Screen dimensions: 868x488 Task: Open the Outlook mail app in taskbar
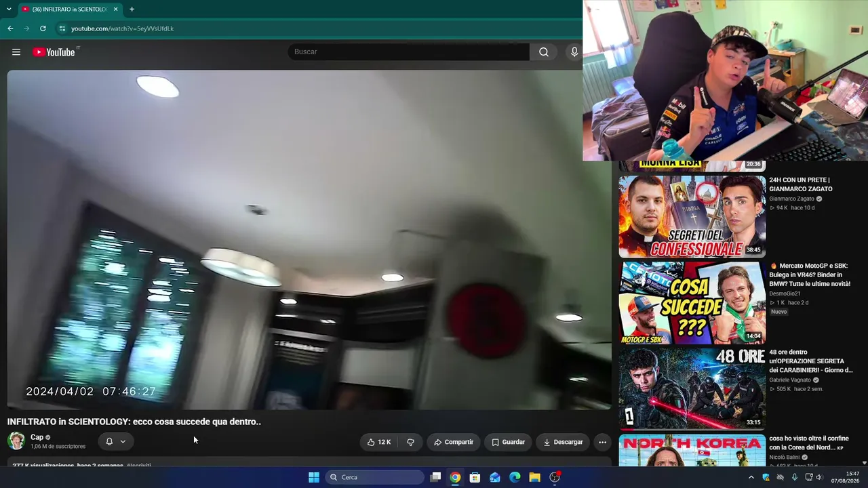[495, 477]
